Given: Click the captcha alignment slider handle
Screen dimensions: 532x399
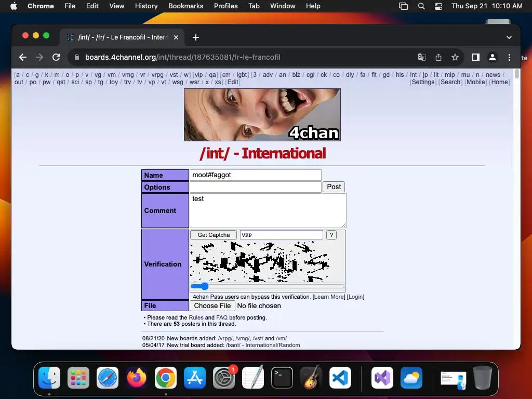Looking at the screenshot, I should tap(205, 286).
